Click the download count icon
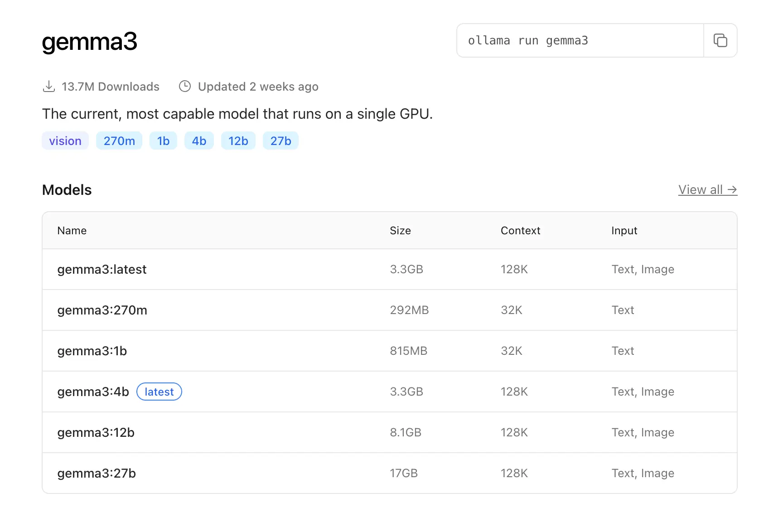 point(48,87)
